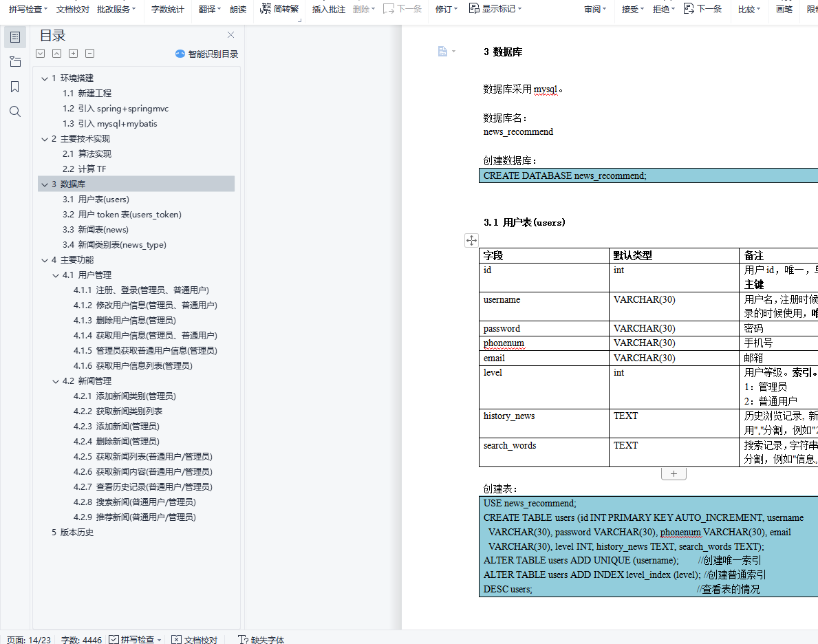The height and width of the screenshot is (644, 818).
Task: Go to outline item 1.3 引入 mysql+mybatis
Action: pyautogui.click(x=110, y=124)
